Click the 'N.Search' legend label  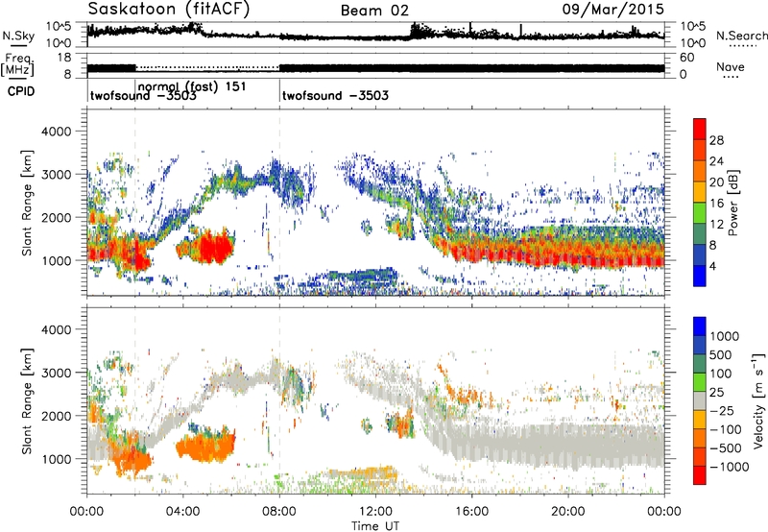[x=741, y=36]
